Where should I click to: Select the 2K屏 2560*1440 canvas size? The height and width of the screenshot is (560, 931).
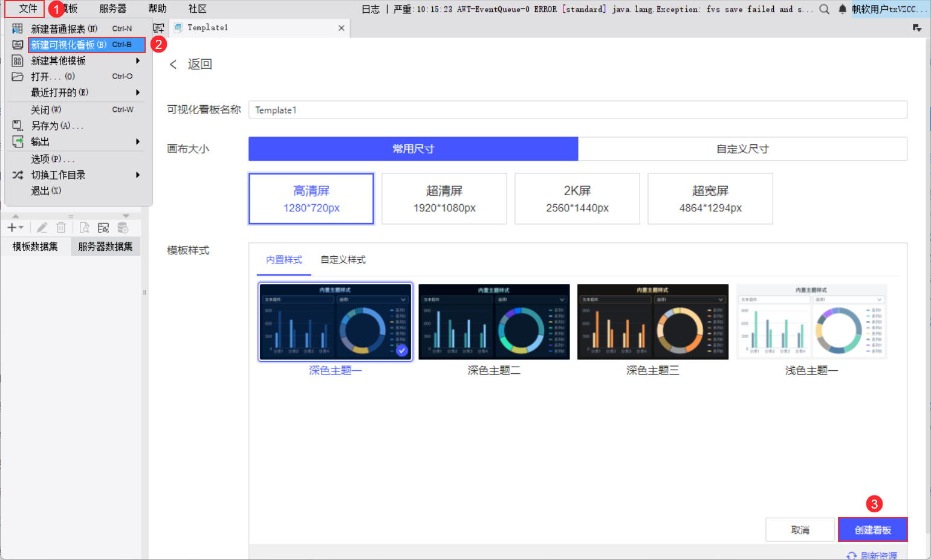[x=577, y=198]
